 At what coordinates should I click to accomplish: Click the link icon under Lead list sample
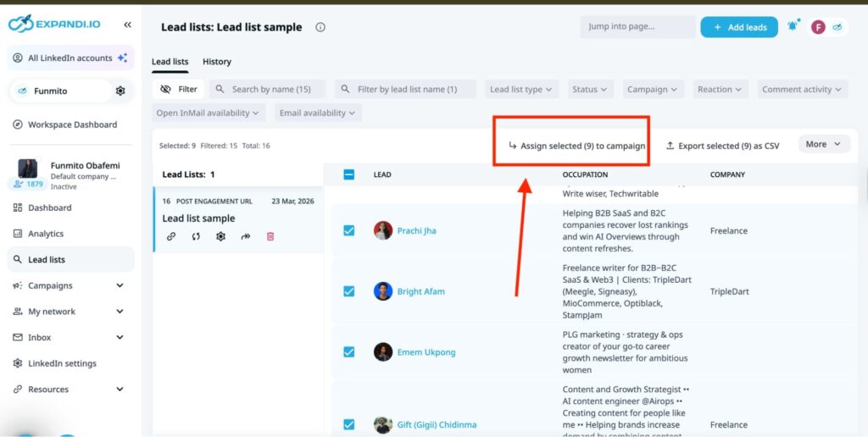[x=171, y=236]
